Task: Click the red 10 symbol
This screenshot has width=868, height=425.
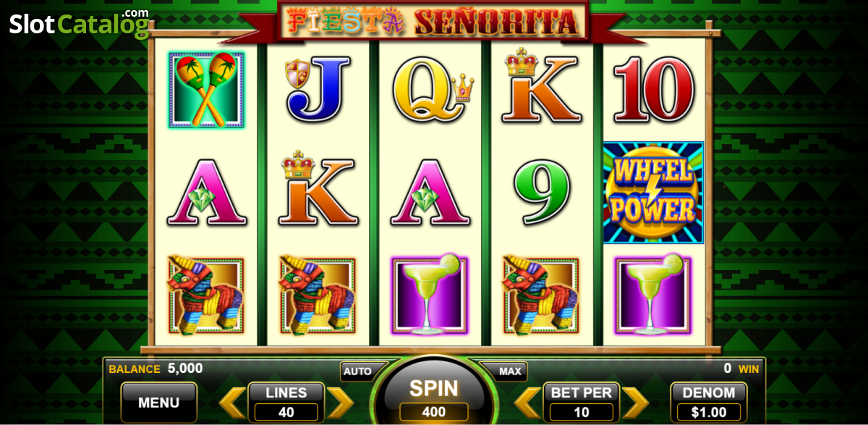Action: click(x=653, y=90)
